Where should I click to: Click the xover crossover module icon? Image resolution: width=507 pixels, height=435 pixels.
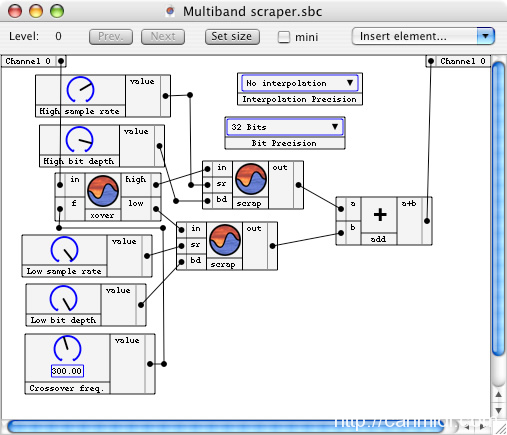(103, 191)
